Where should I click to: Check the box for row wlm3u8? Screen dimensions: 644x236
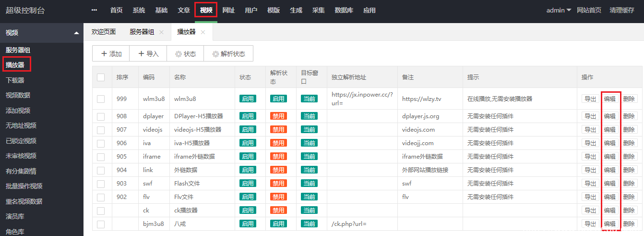[101, 99]
